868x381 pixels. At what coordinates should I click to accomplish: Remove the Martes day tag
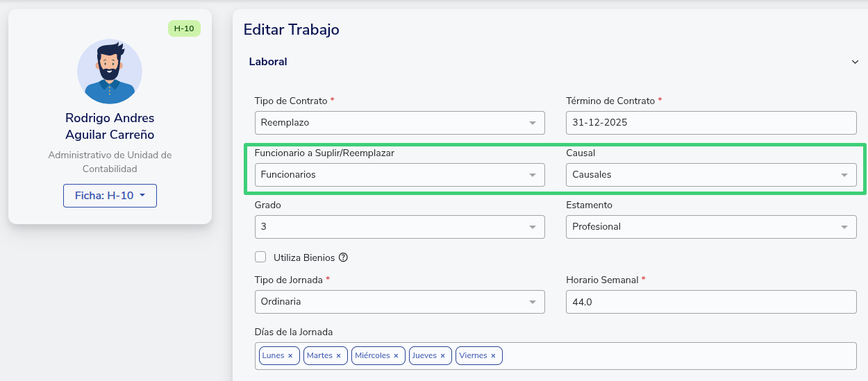click(338, 356)
